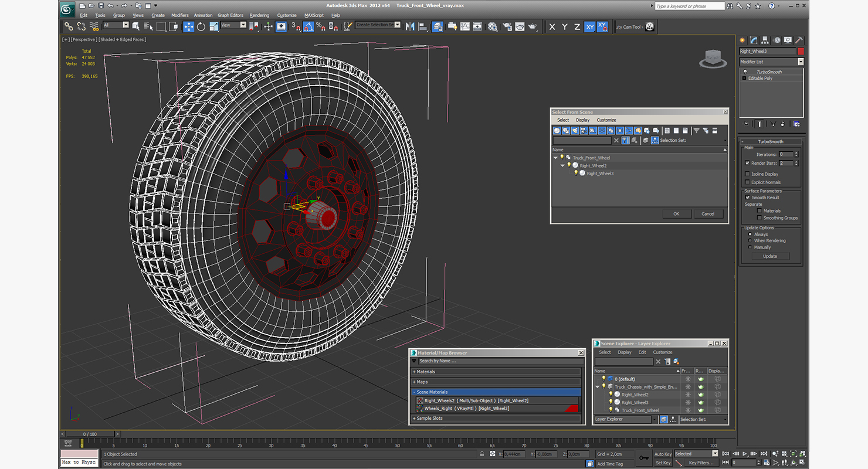Click the Set Key button
868x469 pixels.
pyautogui.click(x=663, y=463)
